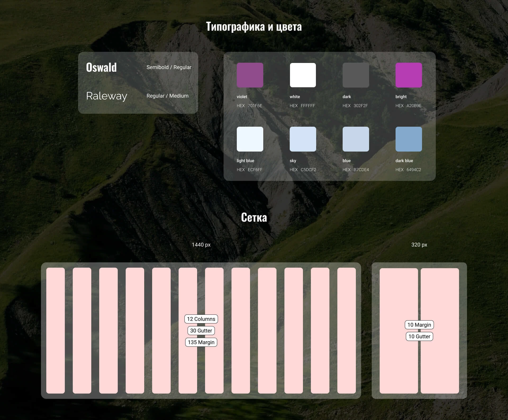The height and width of the screenshot is (420, 508).
Task: Pick the dark gray color swatch
Action: pyautogui.click(x=356, y=75)
